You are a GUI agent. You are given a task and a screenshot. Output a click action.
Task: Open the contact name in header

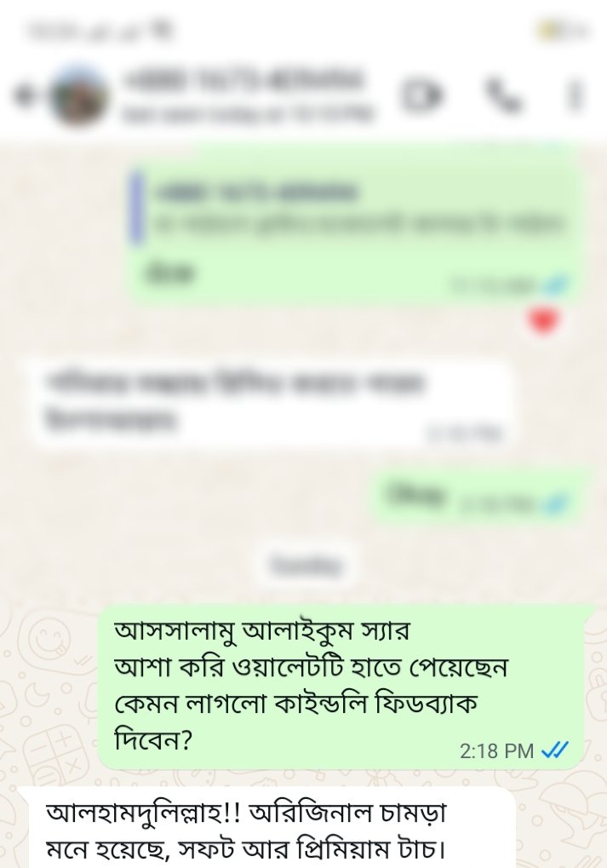point(243,79)
